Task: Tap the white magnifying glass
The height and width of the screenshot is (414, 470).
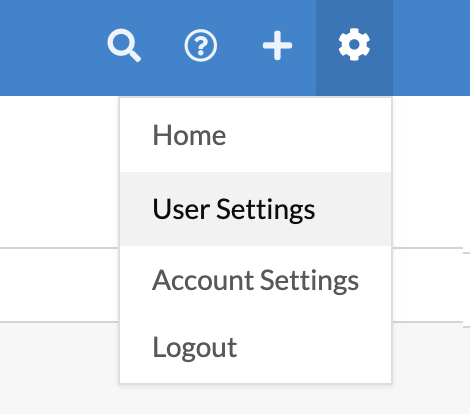Action: click(x=124, y=45)
